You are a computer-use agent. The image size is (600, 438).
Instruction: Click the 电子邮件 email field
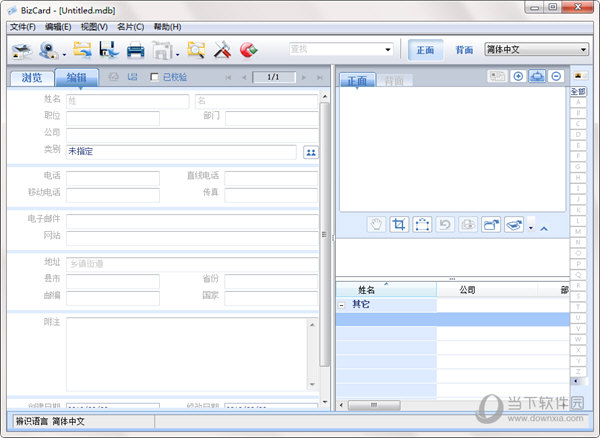192,221
